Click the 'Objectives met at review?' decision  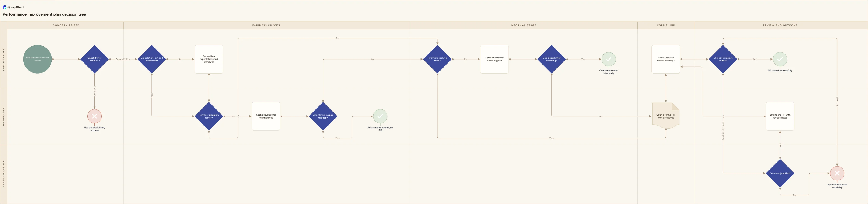point(723,59)
